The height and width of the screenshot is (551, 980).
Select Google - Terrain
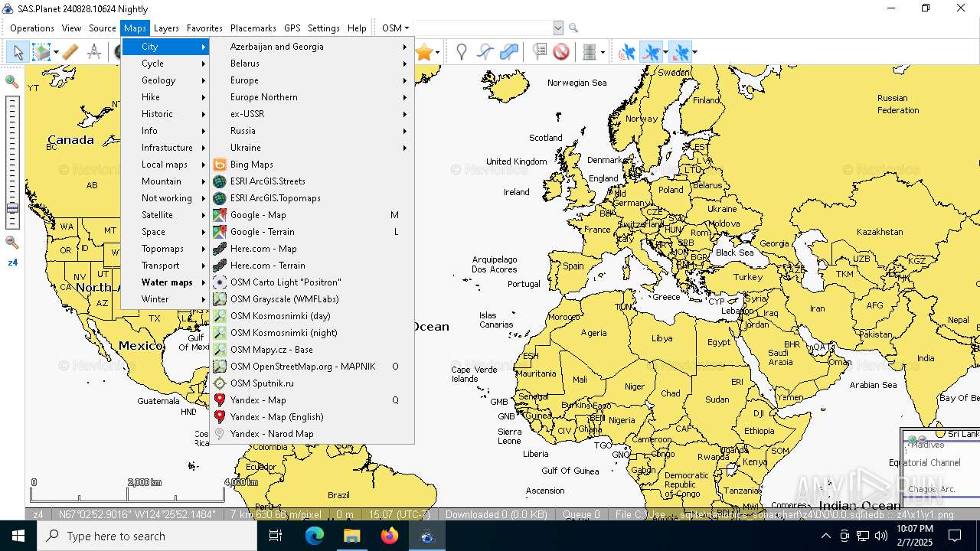pos(312,232)
